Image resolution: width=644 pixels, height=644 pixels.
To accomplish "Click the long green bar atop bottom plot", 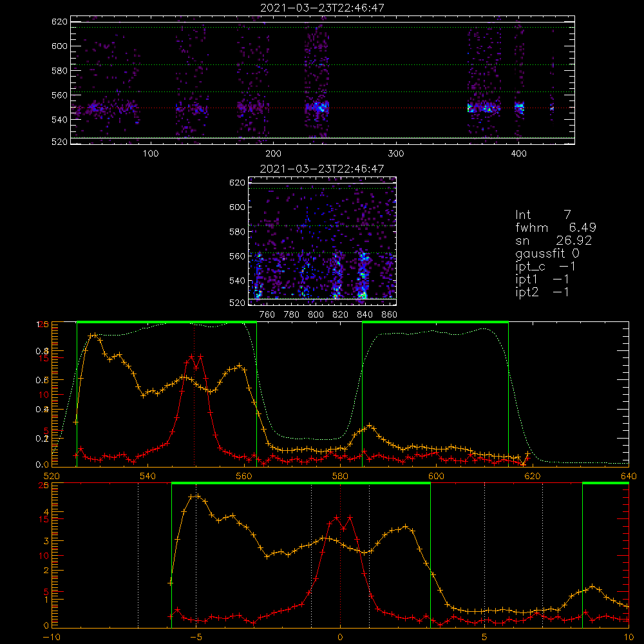I will coord(301,484).
